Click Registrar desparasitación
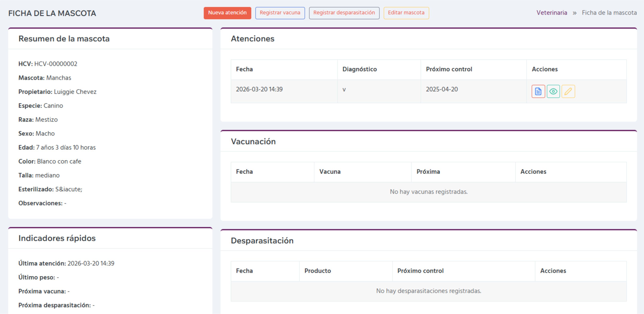 344,13
